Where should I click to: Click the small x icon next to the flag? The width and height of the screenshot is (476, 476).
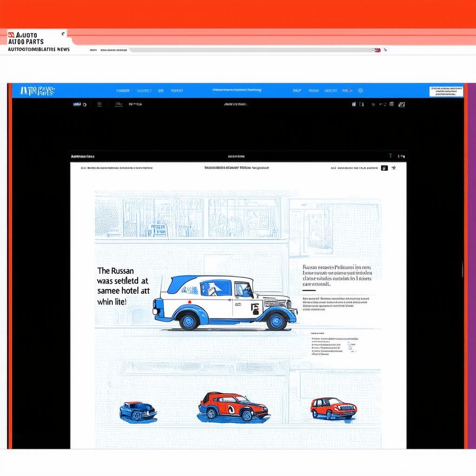[385, 50]
